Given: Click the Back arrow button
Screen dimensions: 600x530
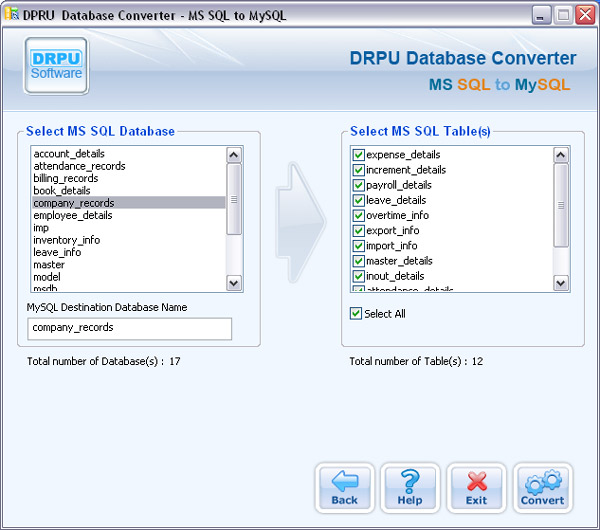Looking at the screenshot, I should (344, 488).
